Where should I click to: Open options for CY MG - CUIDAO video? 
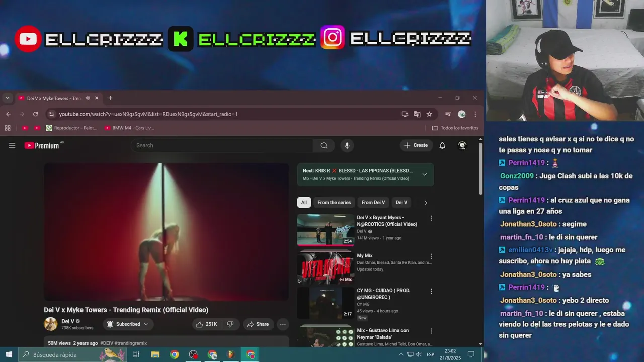(431, 291)
